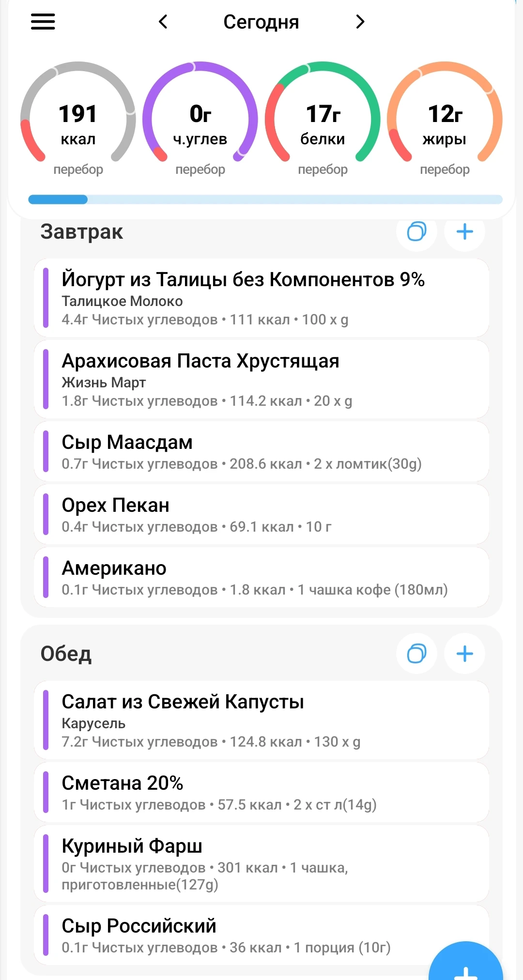Select the Сыр Маасдам entry
This screenshot has width=523, height=980.
pyautogui.click(x=261, y=452)
